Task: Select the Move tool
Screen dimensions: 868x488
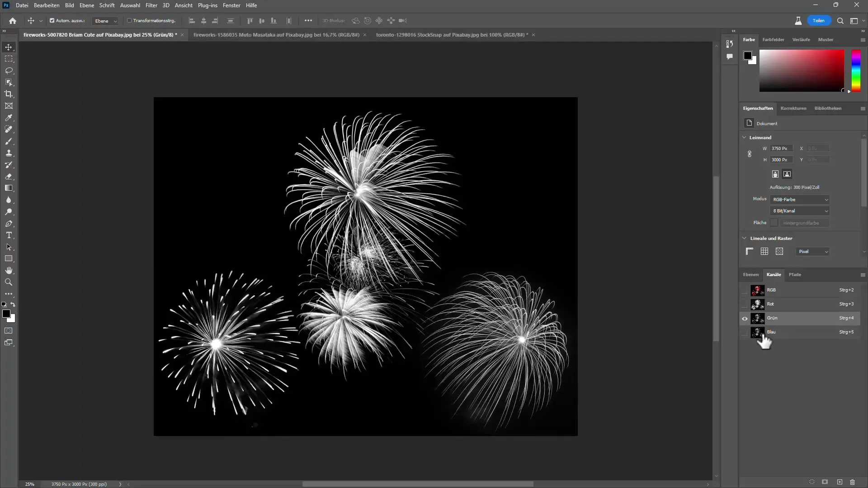Action: pos(9,47)
